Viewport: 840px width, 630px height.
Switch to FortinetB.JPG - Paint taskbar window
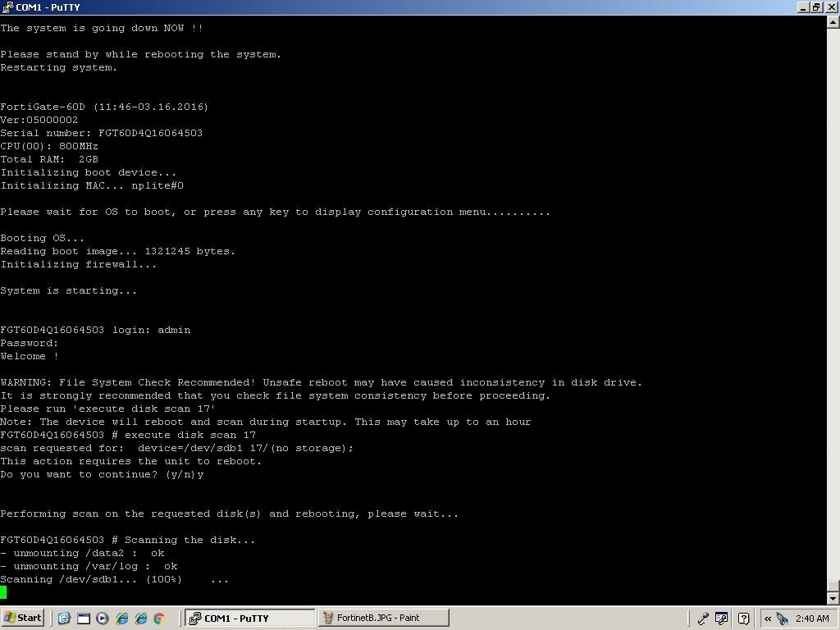(384, 618)
